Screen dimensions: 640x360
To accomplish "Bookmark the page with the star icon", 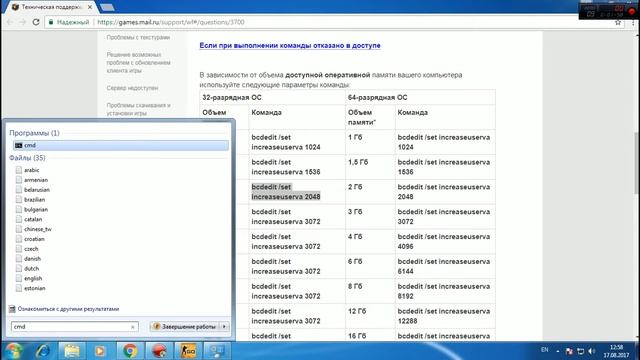I will (618, 22).
